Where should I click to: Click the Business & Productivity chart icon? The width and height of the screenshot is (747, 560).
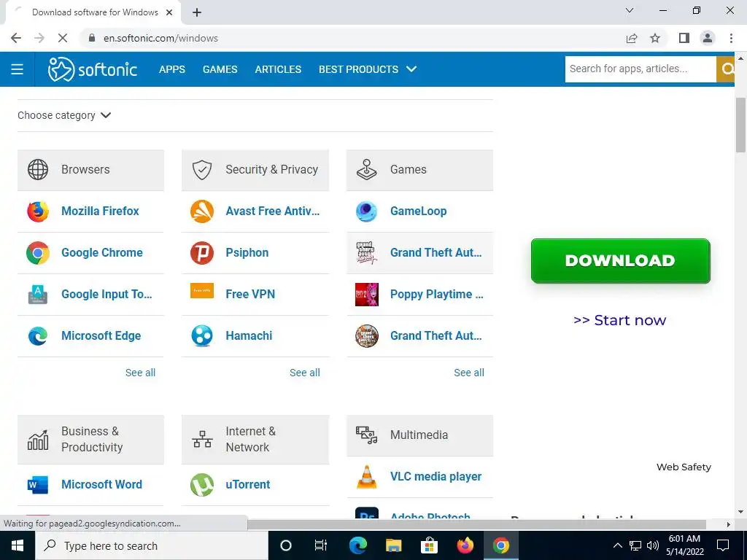tap(38, 440)
